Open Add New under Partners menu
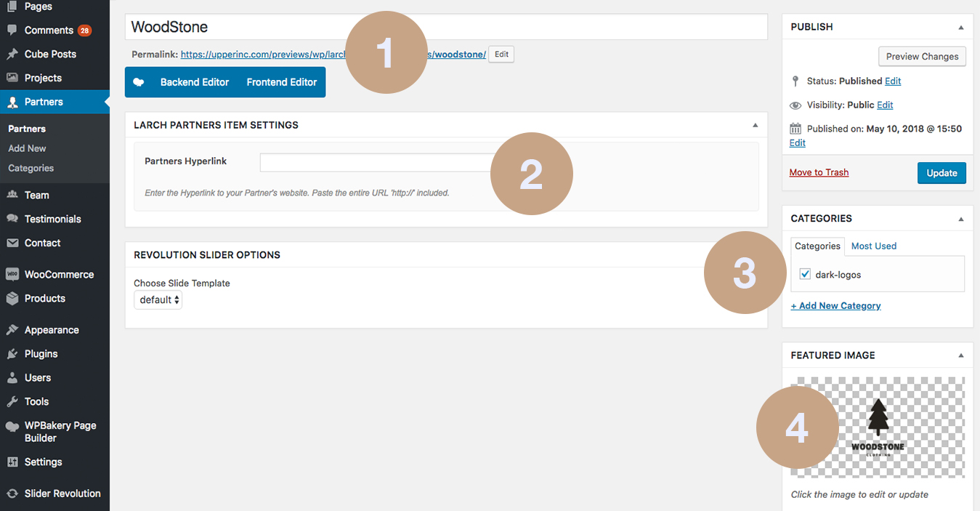The width and height of the screenshot is (980, 511). click(x=27, y=148)
